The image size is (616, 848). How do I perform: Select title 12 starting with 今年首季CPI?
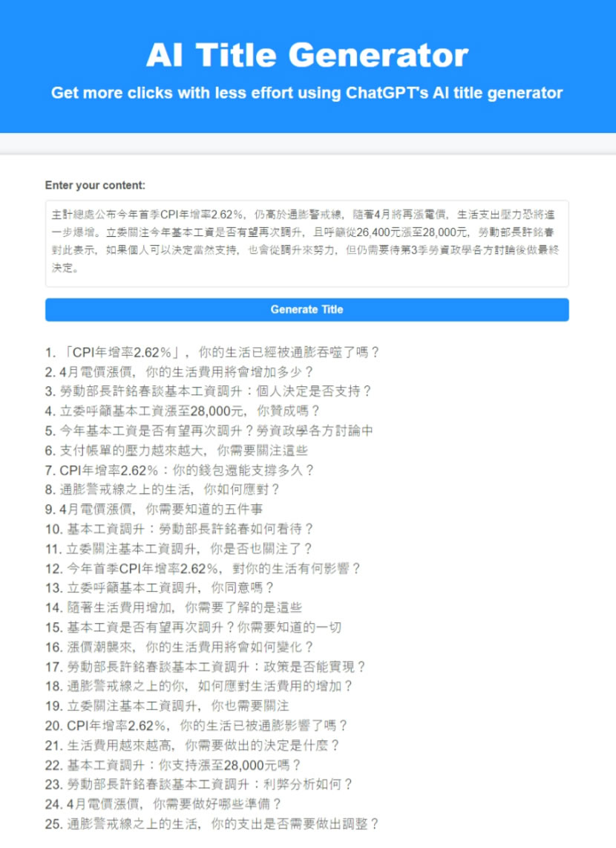(x=203, y=568)
